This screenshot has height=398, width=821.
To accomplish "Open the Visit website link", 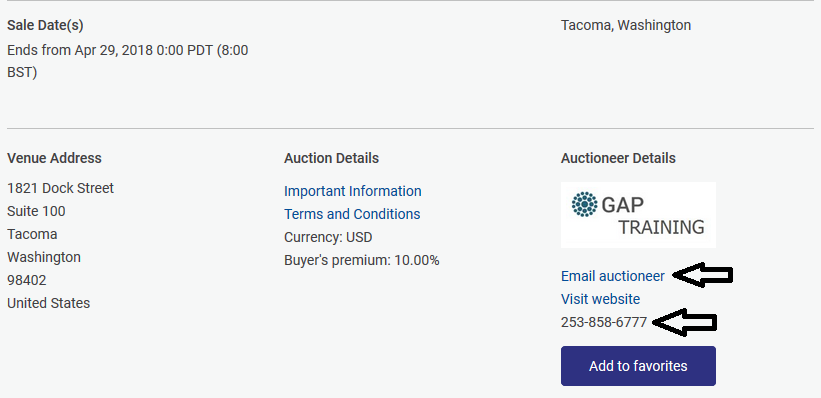I will pyautogui.click(x=600, y=299).
